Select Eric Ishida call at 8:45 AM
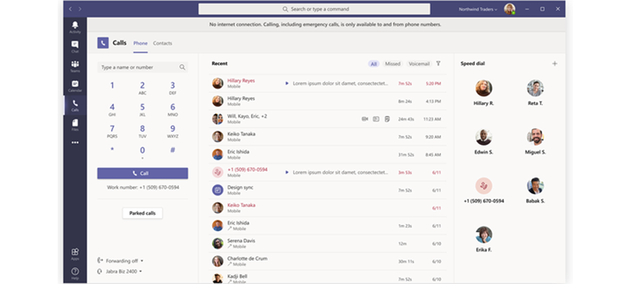Image resolution: width=644 pixels, height=284 pixels. [x=327, y=154]
